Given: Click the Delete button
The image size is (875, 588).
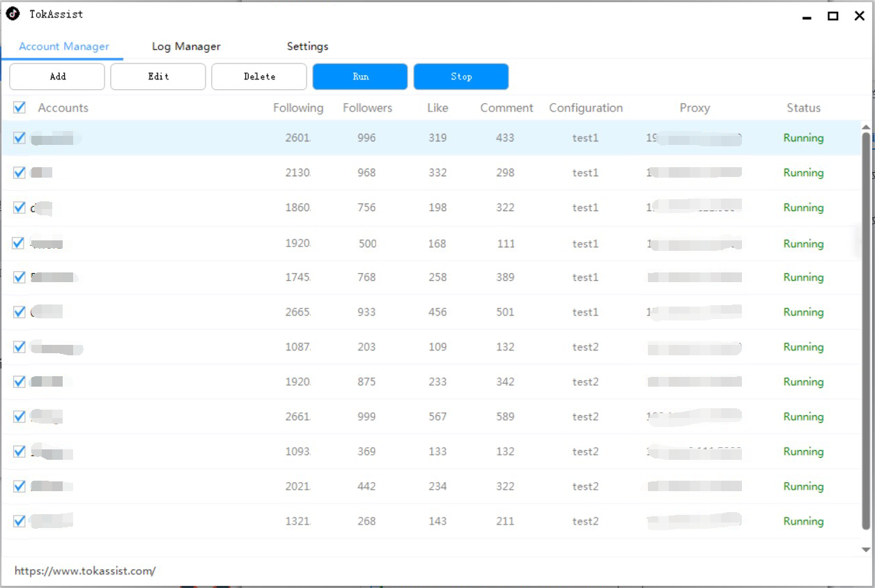Looking at the screenshot, I should click(x=259, y=77).
